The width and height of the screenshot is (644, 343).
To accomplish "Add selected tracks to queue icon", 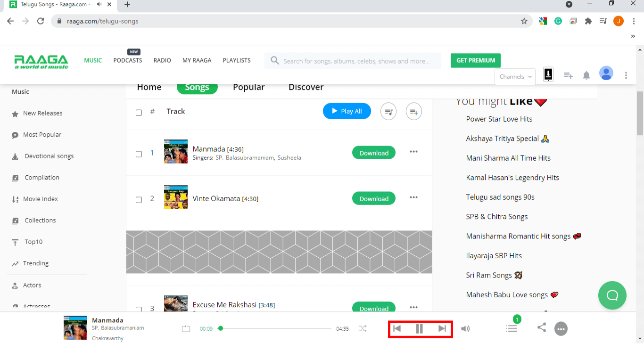I will coord(388,112).
